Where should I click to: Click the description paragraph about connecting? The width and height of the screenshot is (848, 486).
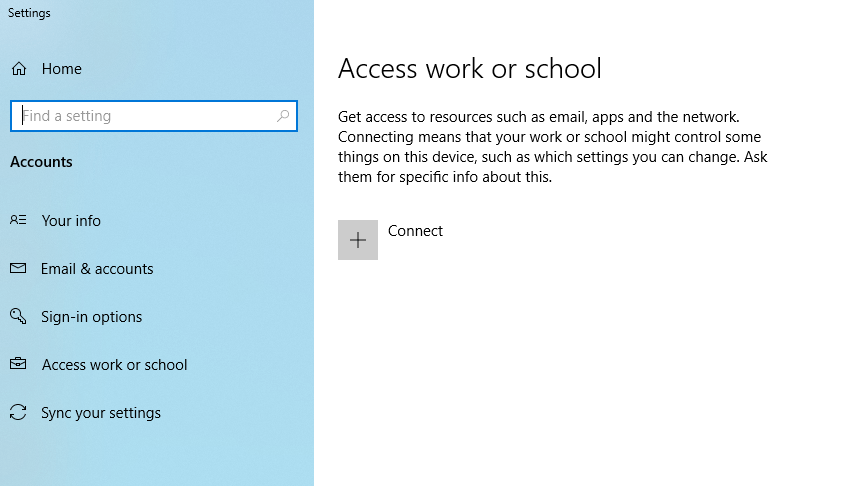click(x=552, y=147)
